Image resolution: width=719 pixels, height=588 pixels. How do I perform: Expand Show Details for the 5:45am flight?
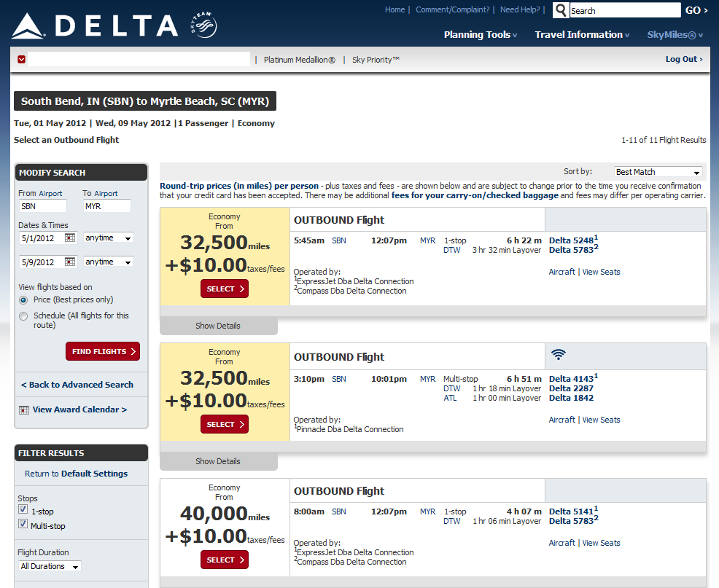[x=218, y=326]
